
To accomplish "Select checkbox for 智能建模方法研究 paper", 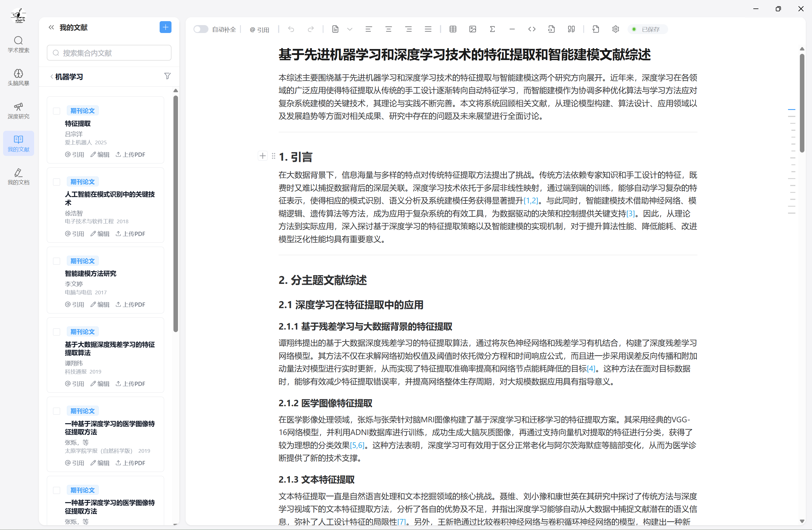I will pyautogui.click(x=57, y=261).
